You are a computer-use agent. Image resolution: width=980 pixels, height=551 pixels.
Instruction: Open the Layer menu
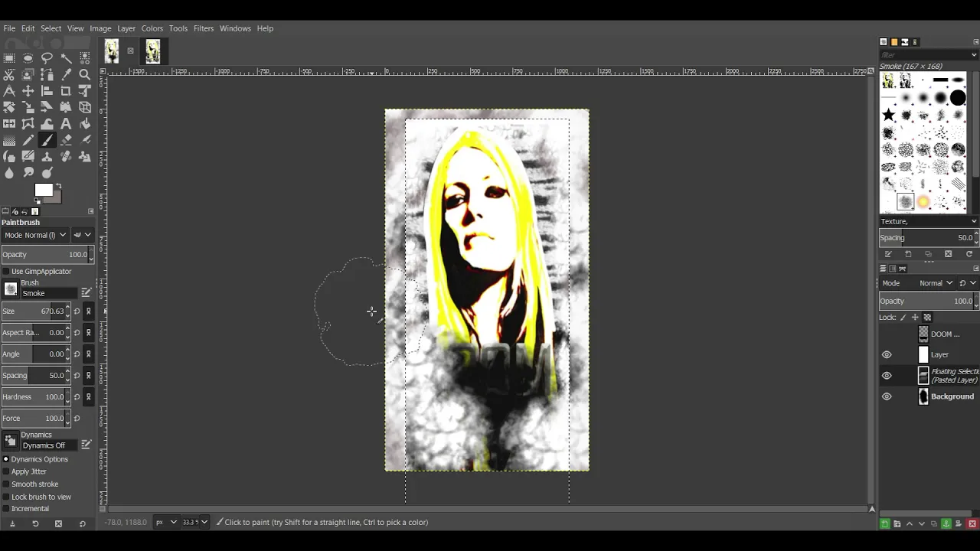[126, 28]
